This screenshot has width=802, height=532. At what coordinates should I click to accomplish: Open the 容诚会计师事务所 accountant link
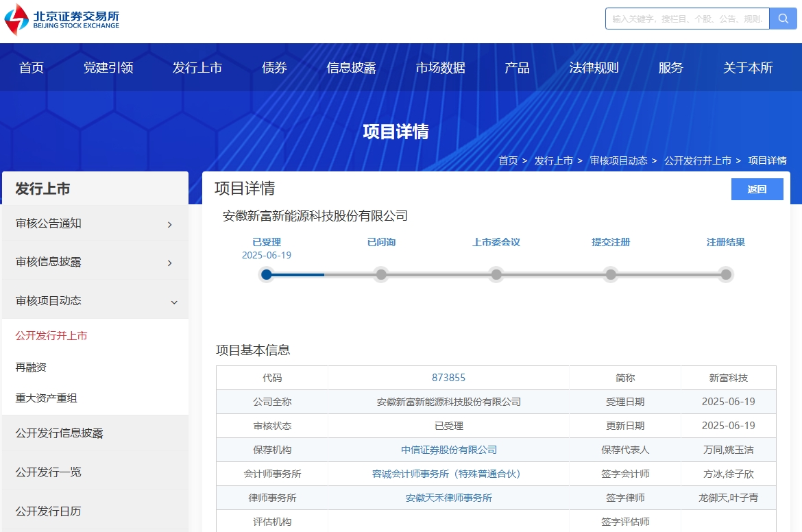pyautogui.click(x=448, y=474)
